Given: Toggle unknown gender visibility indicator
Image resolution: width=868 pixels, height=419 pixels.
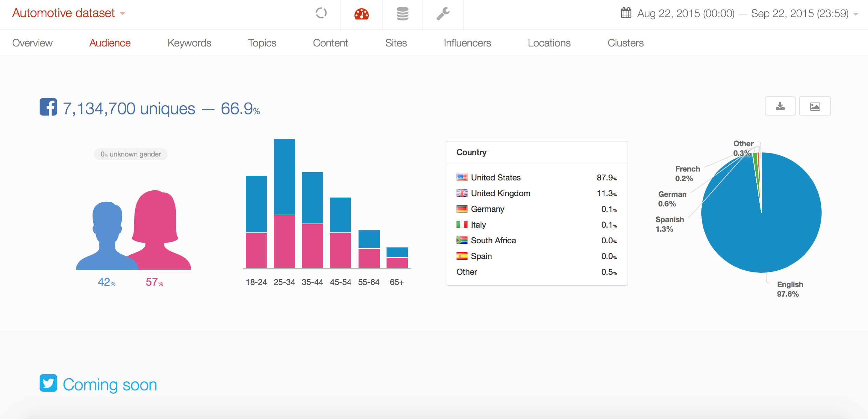Looking at the screenshot, I should [x=132, y=154].
